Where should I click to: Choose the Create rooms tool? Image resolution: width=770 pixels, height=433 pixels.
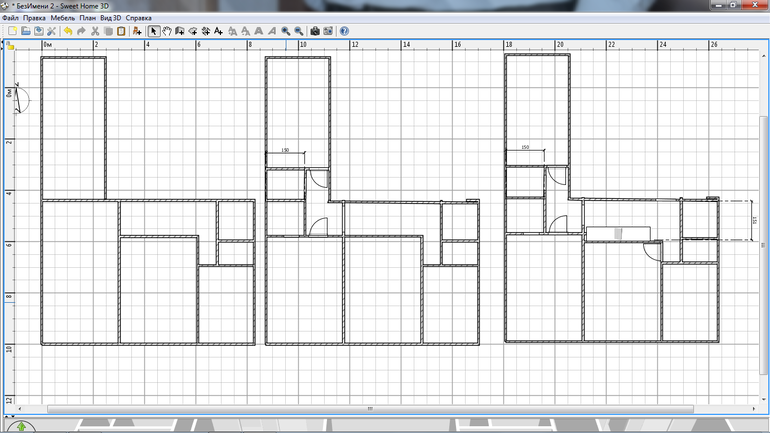(x=192, y=31)
